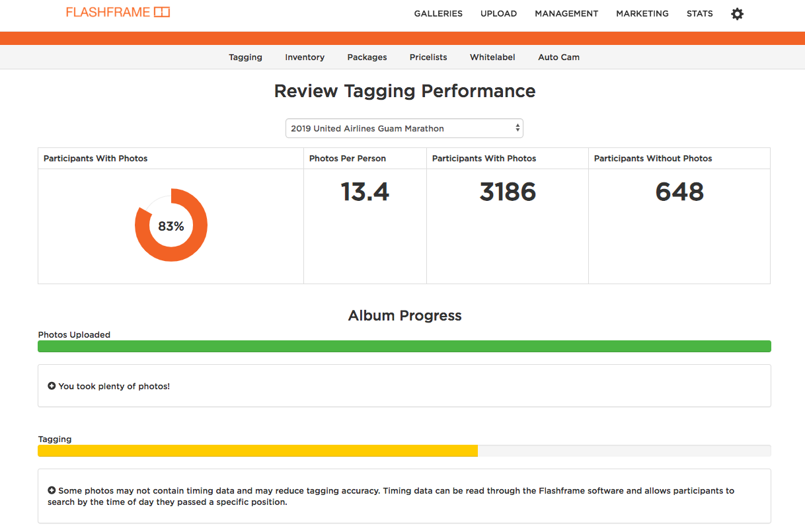The height and width of the screenshot is (532, 805).
Task: Click the Flashframe logo
Action: (118, 13)
